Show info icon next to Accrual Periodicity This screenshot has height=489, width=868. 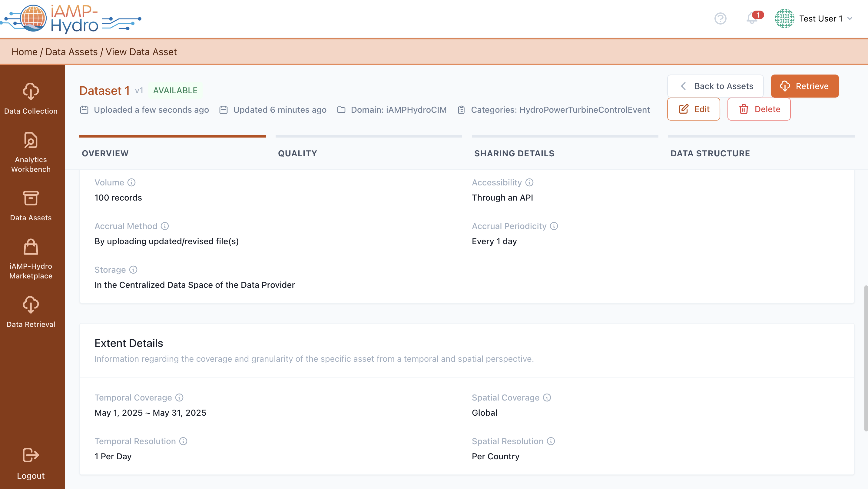tap(554, 226)
